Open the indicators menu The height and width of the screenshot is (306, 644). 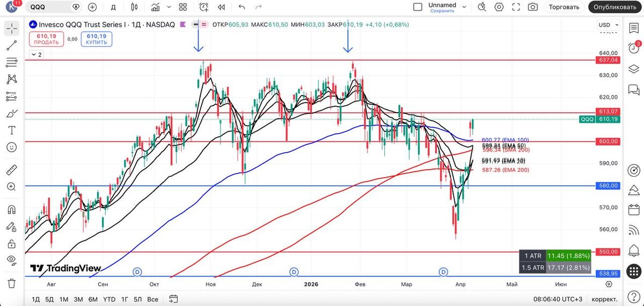[x=155, y=7]
